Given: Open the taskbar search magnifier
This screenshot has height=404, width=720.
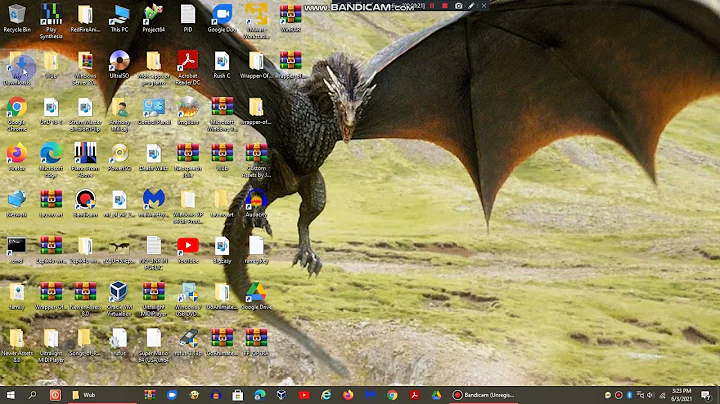Looking at the screenshot, I should 32,395.
